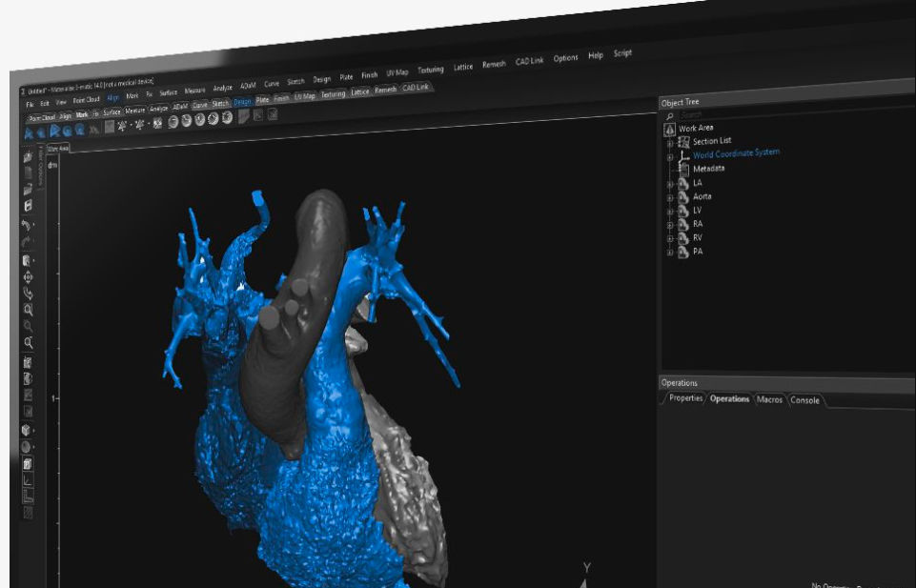Click the search magnifier icon in Object Tree
The image size is (916, 588).
(669, 114)
